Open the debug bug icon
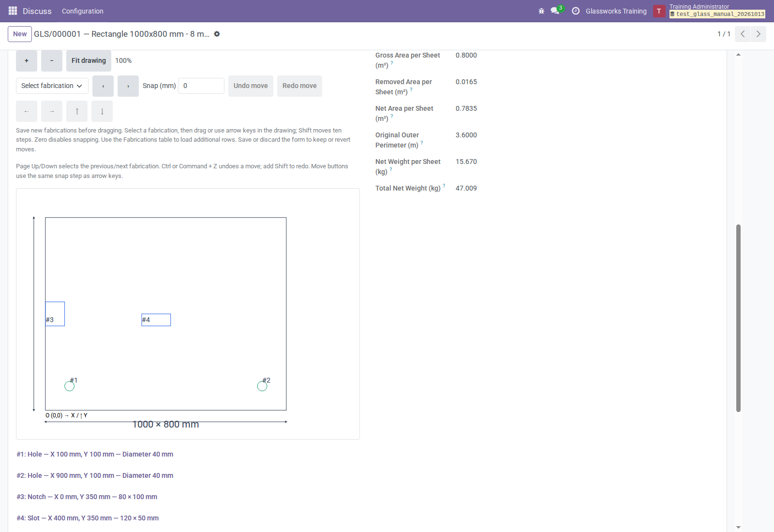This screenshot has height=532, width=774. pos(541,11)
